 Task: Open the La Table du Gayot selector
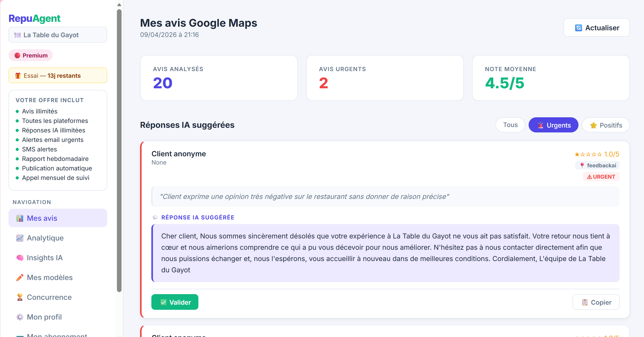[58, 35]
